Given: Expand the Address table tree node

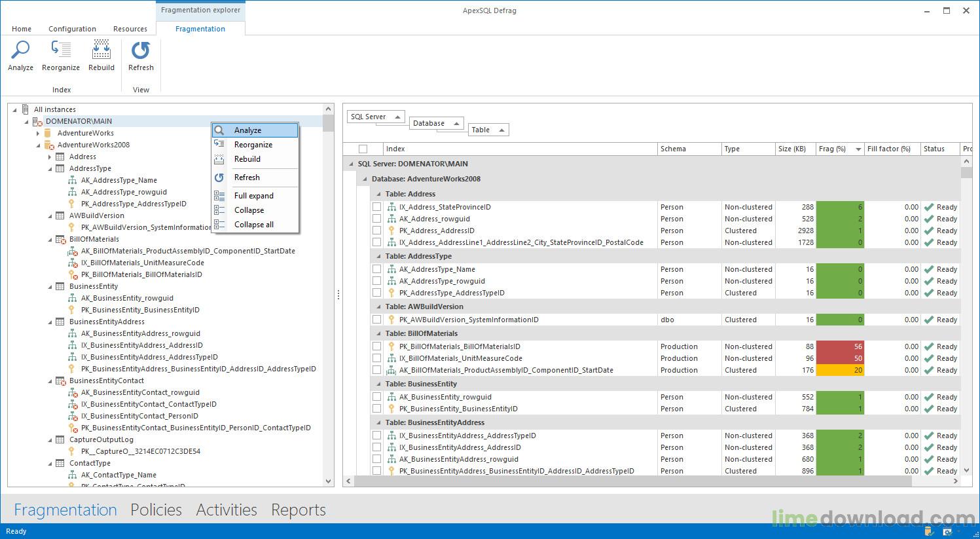Looking at the screenshot, I should click(50, 157).
